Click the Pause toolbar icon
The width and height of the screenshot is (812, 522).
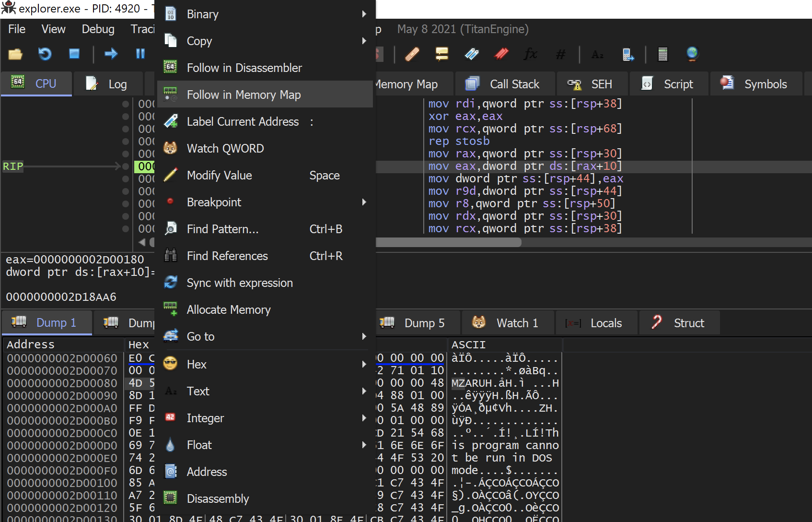coord(140,54)
